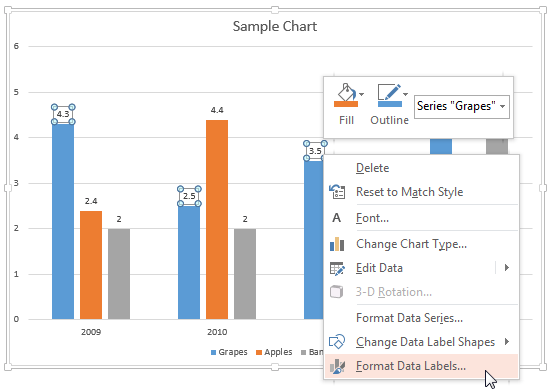Image resolution: width=549 pixels, height=392 pixels.
Task: Open the Series "Grapes" element selector
Action: click(462, 106)
